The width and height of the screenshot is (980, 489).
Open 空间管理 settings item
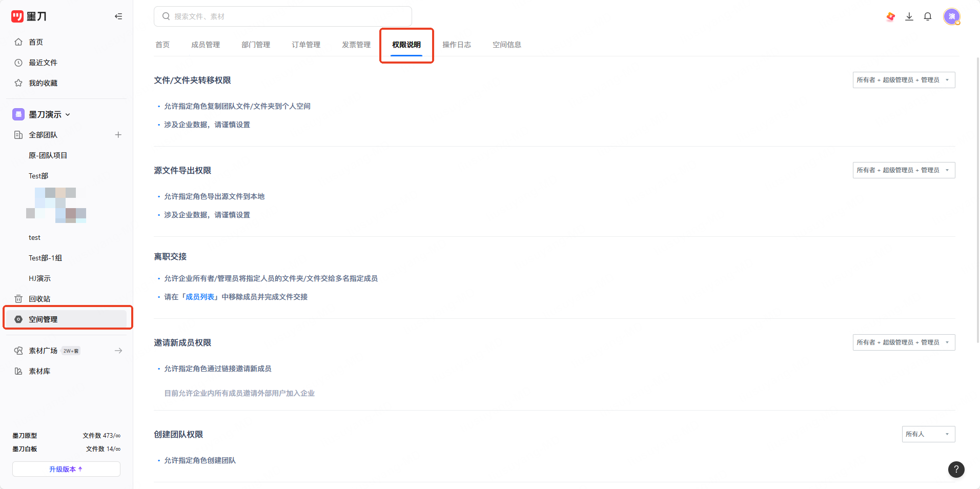coord(67,319)
